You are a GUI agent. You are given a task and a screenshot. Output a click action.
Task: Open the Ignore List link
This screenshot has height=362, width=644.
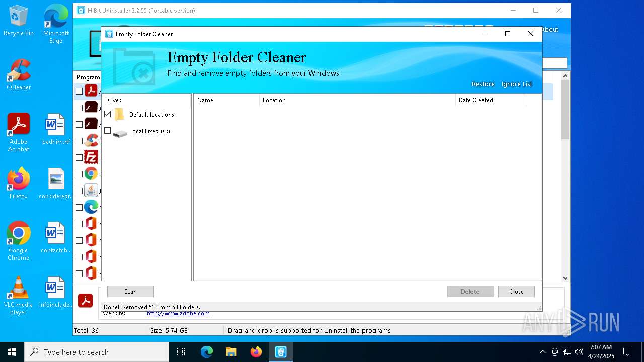[x=517, y=84]
